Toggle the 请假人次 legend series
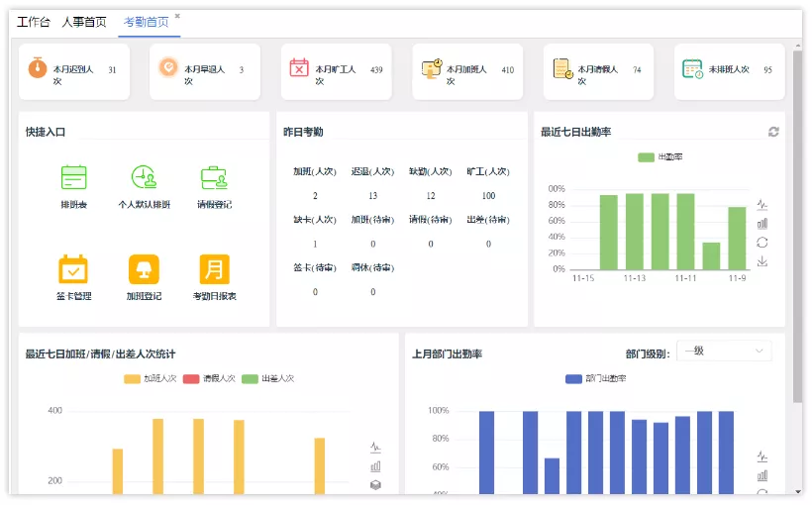This screenshot has width=812, height=505. tap(209, 378)
